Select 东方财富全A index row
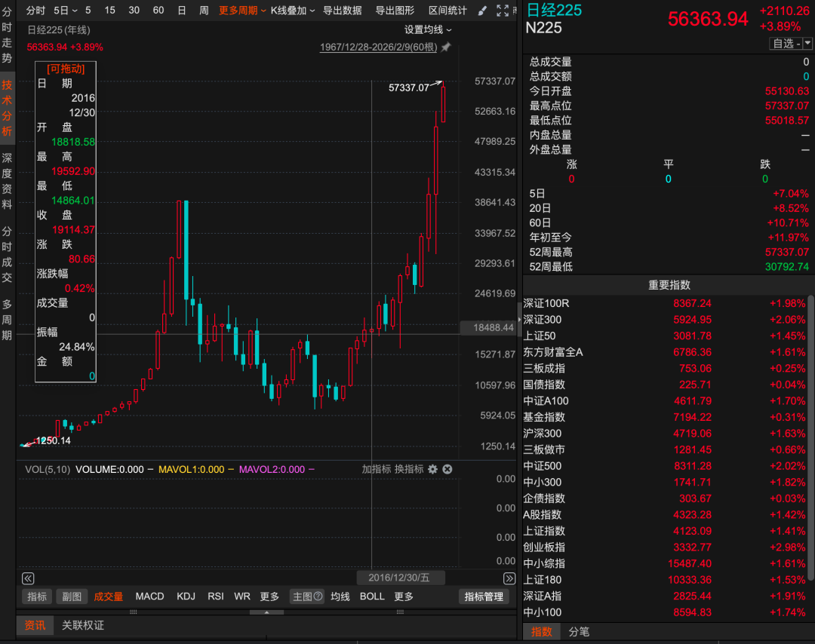Viewport: 815px width, 644px height. (x=665, y=352)
